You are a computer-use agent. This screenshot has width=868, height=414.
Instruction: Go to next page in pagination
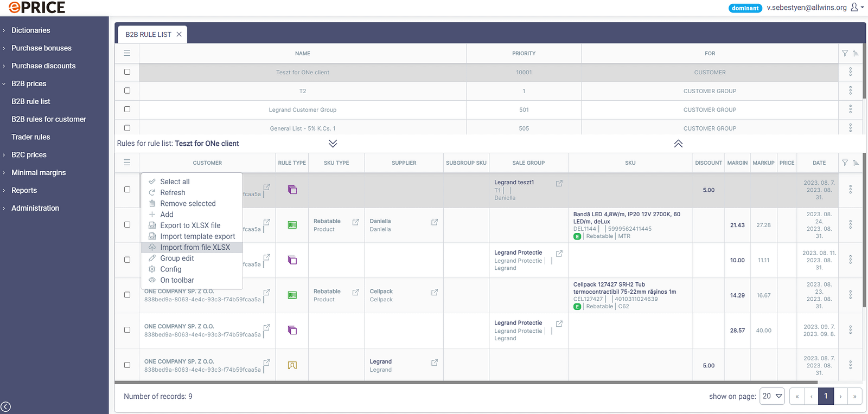click(840, 396)
